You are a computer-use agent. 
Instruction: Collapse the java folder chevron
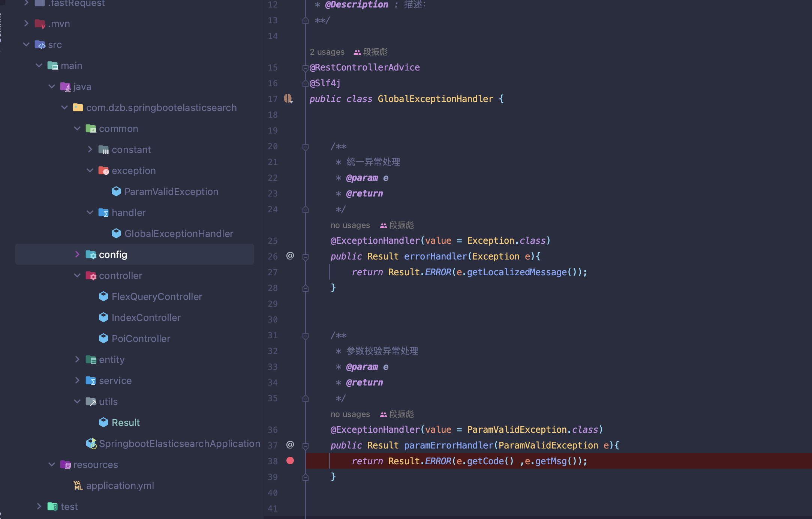coord(52,87)
